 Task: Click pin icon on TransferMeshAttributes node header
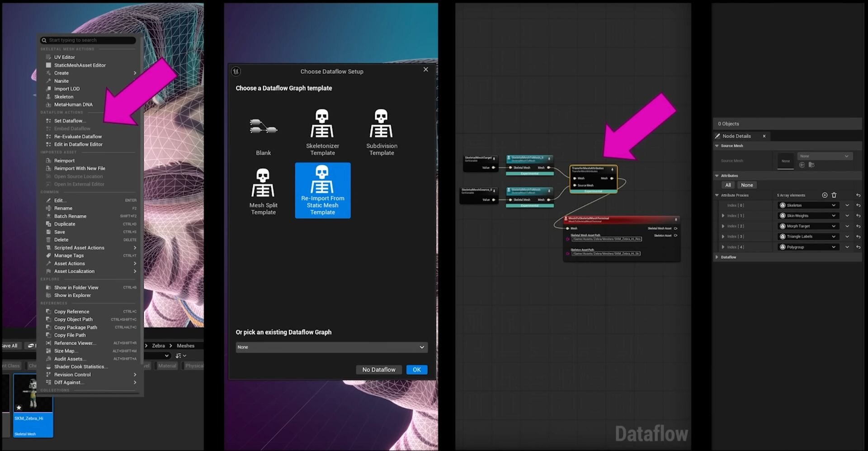(x=613, y=169)
